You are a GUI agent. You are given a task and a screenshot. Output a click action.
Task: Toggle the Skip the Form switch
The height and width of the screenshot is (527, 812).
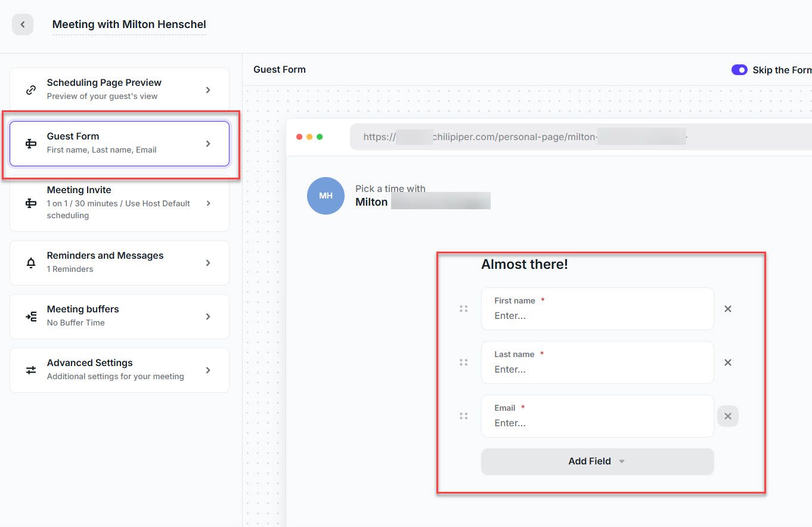click(739, 70)
